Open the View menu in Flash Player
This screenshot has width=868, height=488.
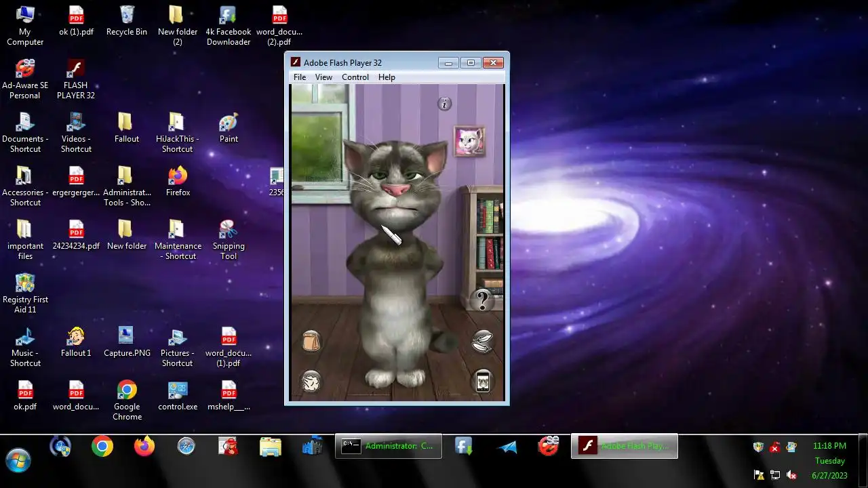pyautogui.click(x=323, y=77)
